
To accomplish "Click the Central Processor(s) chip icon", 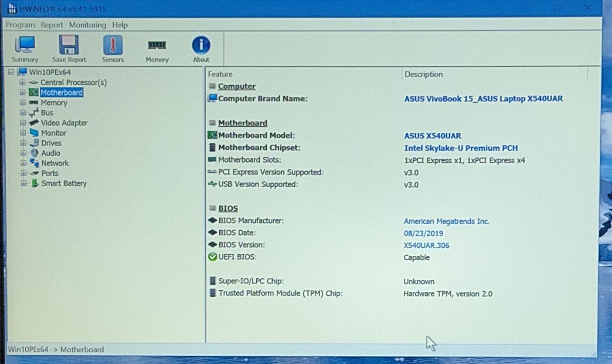I will click(x=34, y=82).
